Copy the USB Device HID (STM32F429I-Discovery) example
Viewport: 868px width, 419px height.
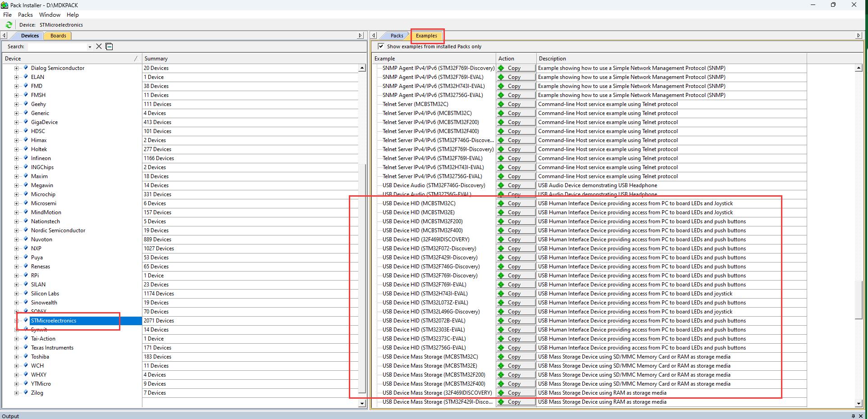[516, 258]
